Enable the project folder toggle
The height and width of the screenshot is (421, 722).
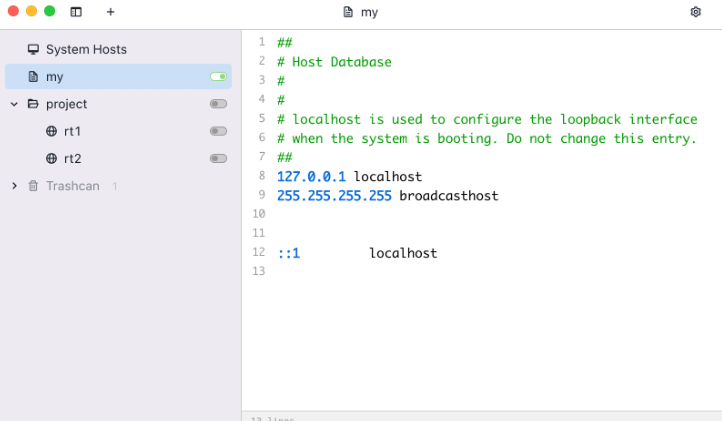[x=218, y=104]
